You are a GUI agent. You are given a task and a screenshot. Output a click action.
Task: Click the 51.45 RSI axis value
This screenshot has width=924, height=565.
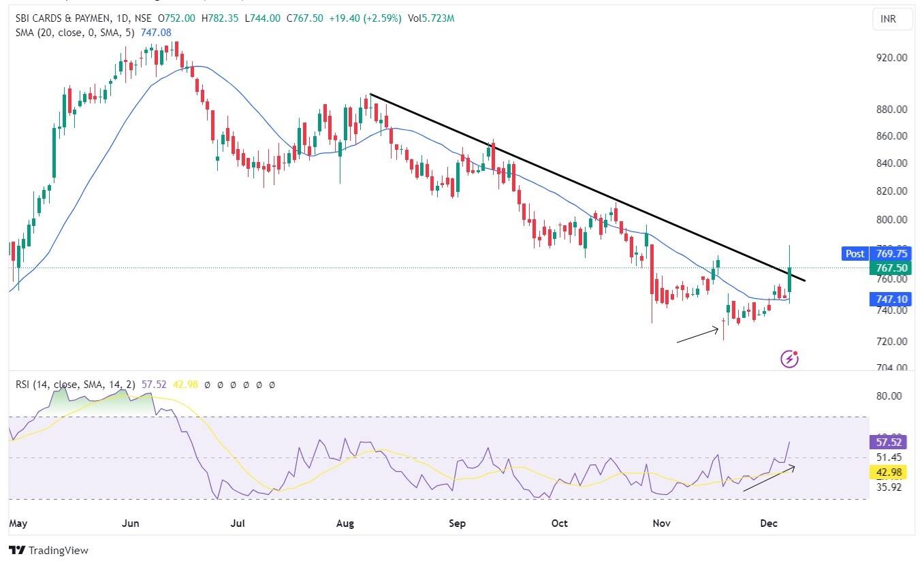click(888, 457)
